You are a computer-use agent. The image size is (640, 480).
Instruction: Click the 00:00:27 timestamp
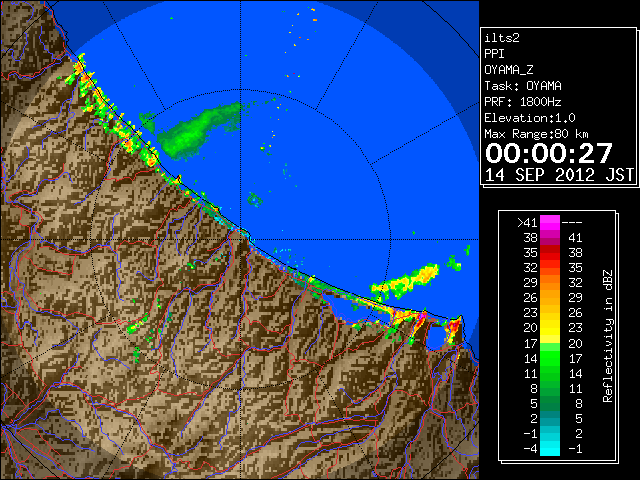pyautogui.click(x=549, y=153)
